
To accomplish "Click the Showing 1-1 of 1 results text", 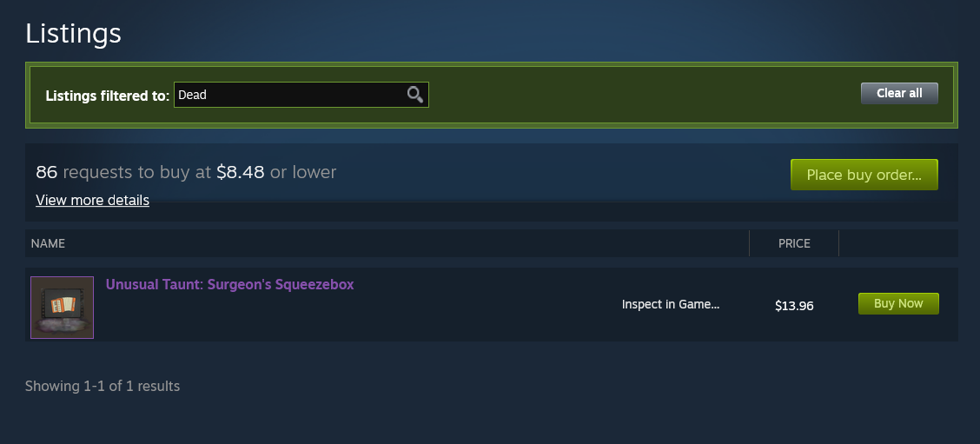I will click(x=103, y=386).
